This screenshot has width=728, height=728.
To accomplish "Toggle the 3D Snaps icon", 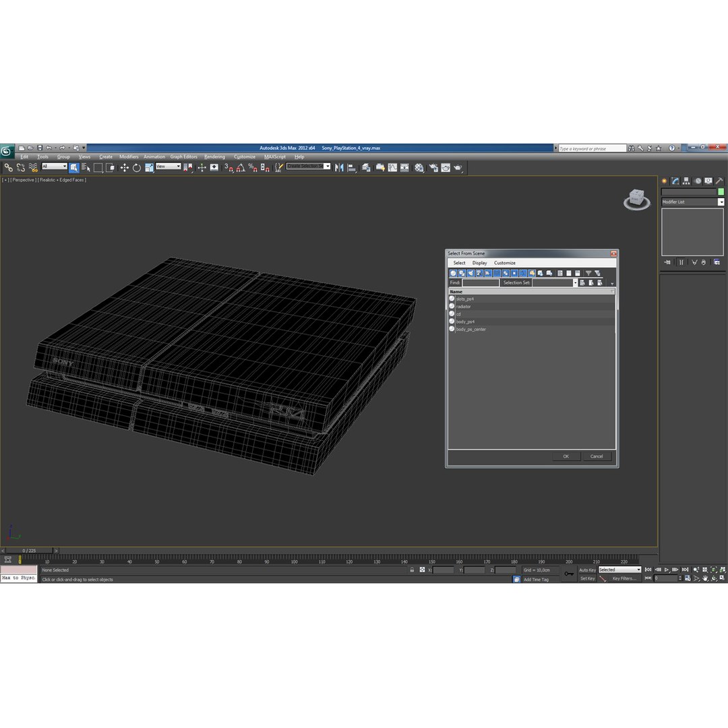I will tap(229, 168).
